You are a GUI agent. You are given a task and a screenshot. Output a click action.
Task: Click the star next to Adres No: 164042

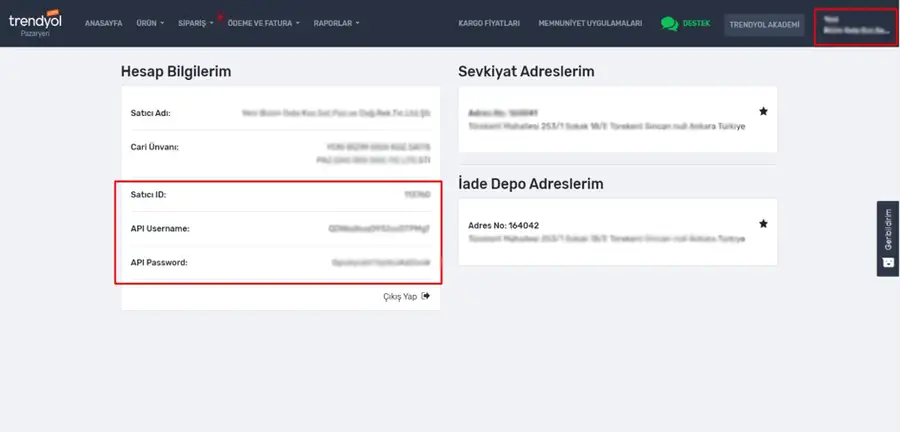tap(763, 224)
